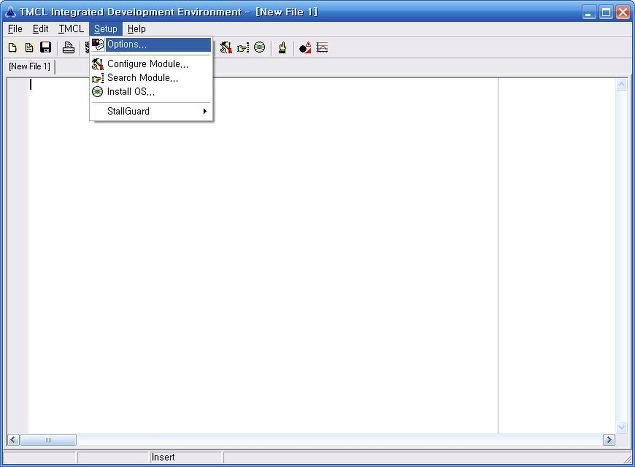Image resolution: width=635 pixels, height=467 pixels.
Task: Minimize the TMCL IDE window
Action: (x=589, y=12)
